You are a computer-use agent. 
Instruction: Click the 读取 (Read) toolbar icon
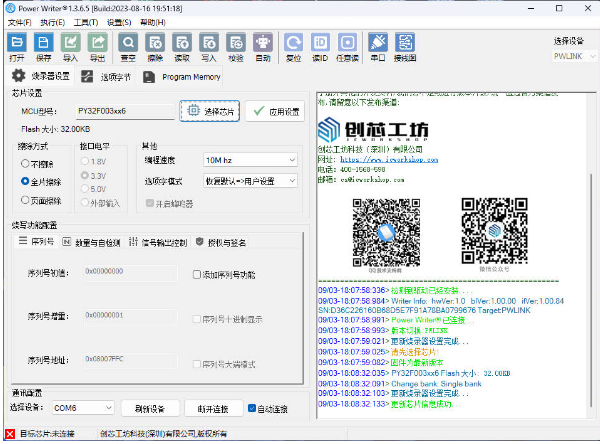pyautogui.click(x=182, y=42)
